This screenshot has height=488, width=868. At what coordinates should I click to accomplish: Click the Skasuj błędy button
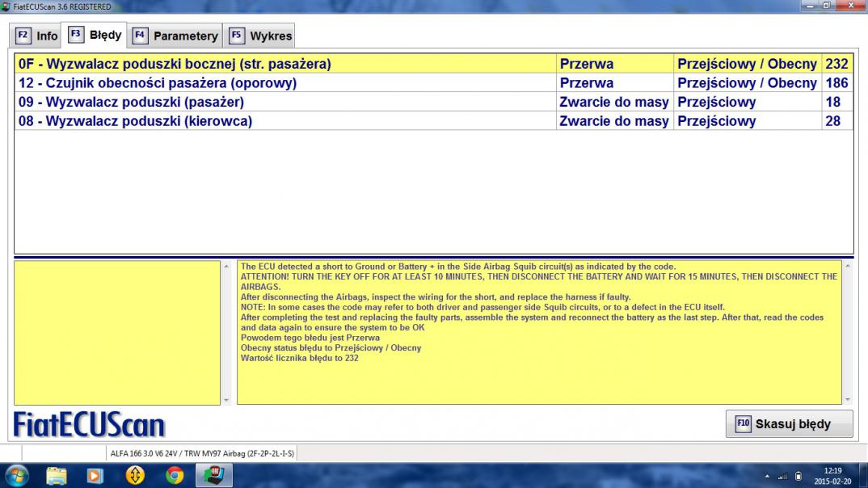[789, 424]
